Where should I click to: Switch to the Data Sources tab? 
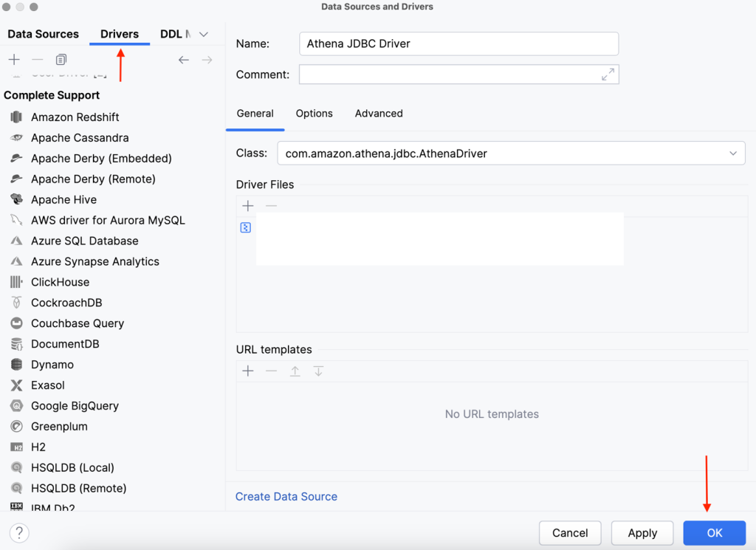coord(43,33)
